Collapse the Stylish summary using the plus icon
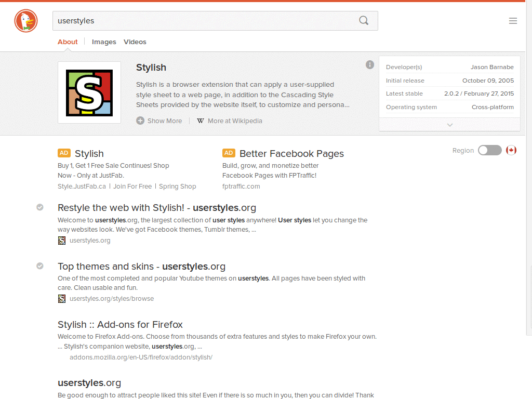Screen dimensions: 532x399 [x=140, y=121]
